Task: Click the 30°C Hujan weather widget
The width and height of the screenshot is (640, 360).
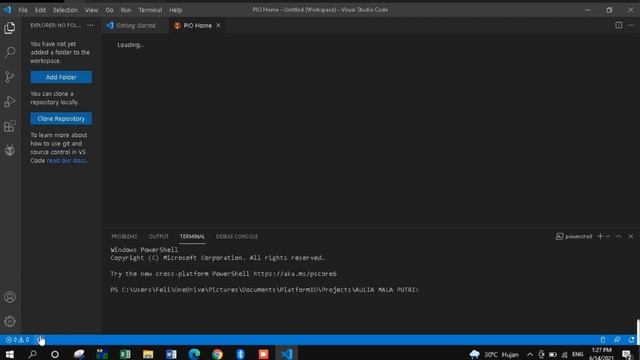Action: tap(494, 354)
